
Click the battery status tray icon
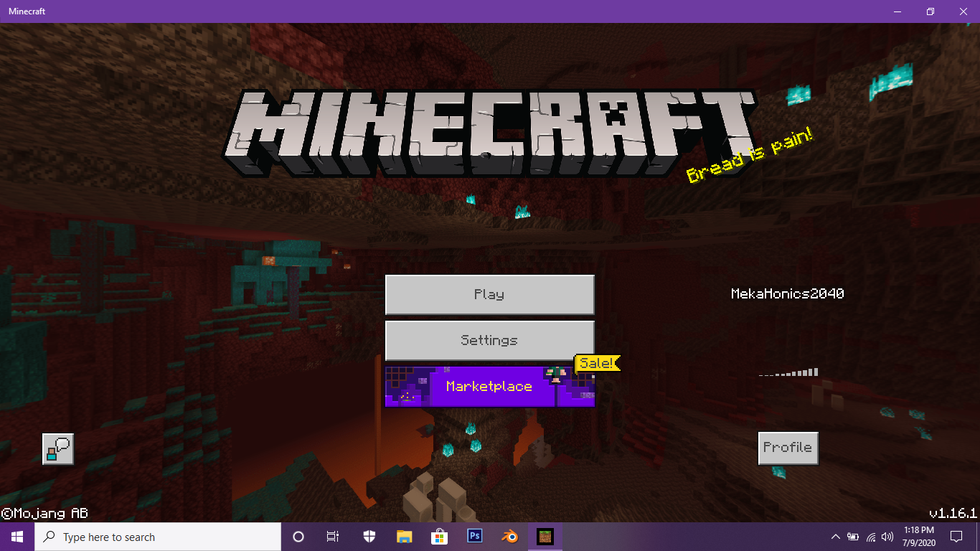tap(853, 537)
